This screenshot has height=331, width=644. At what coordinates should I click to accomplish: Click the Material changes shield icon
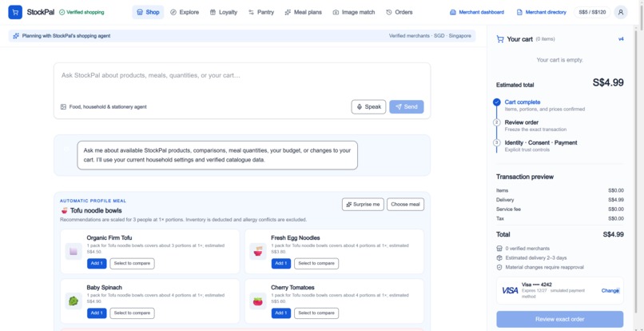pyautogui.click(x=499, y=267)
